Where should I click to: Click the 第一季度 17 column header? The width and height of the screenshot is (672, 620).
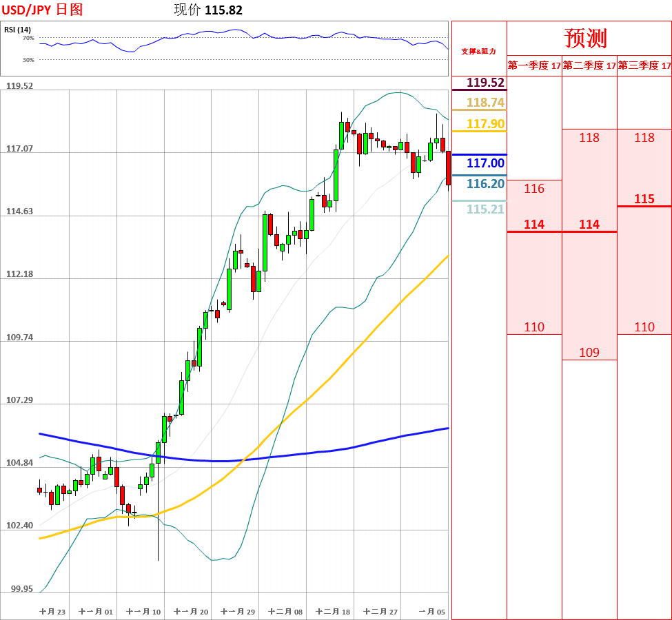click(x=534, y=65)
